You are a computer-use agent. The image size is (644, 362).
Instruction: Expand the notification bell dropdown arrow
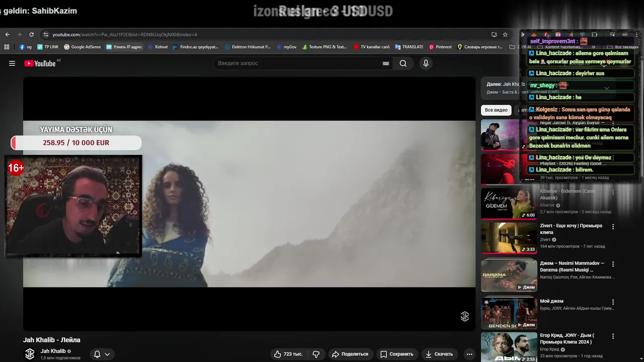pos(107,354)
